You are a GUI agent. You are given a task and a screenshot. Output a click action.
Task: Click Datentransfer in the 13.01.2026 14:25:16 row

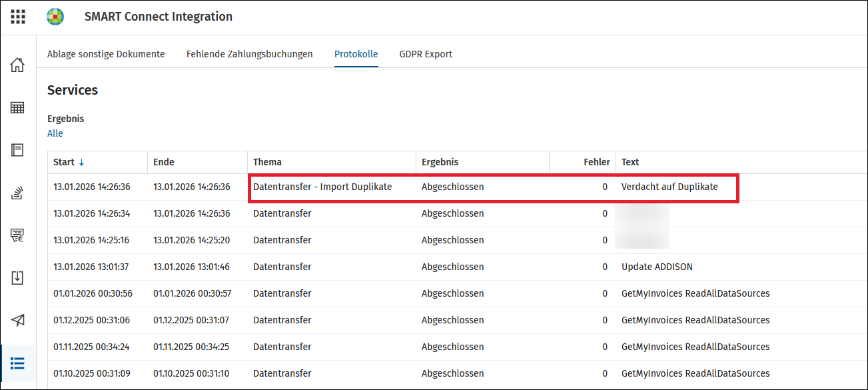[x=282, y=241]
